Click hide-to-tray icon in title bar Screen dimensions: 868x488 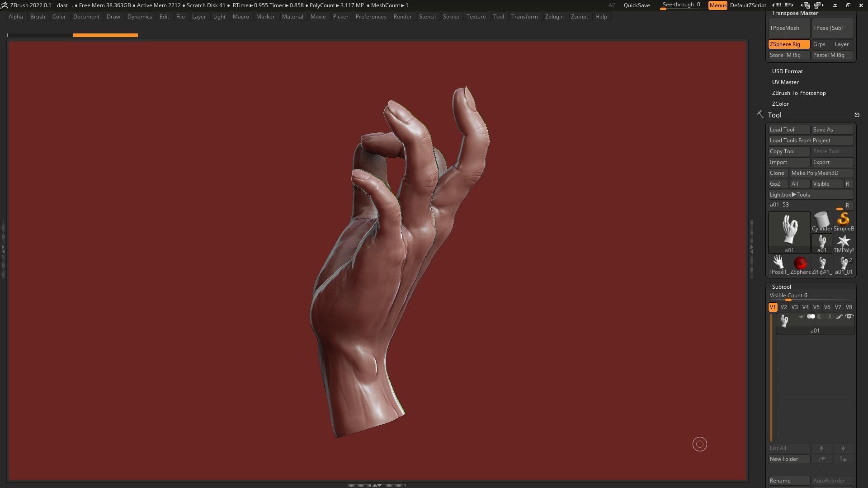click(x=835, y=5)
